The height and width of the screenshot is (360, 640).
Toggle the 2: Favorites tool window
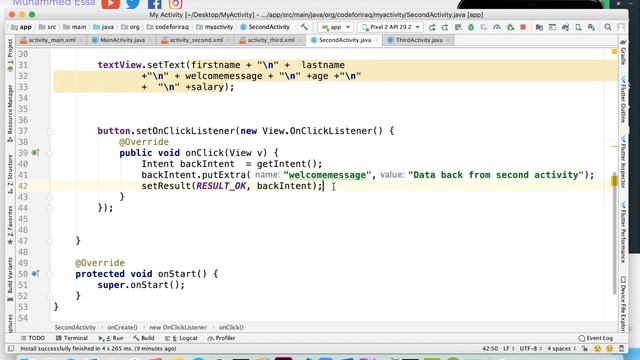[10, 225]
